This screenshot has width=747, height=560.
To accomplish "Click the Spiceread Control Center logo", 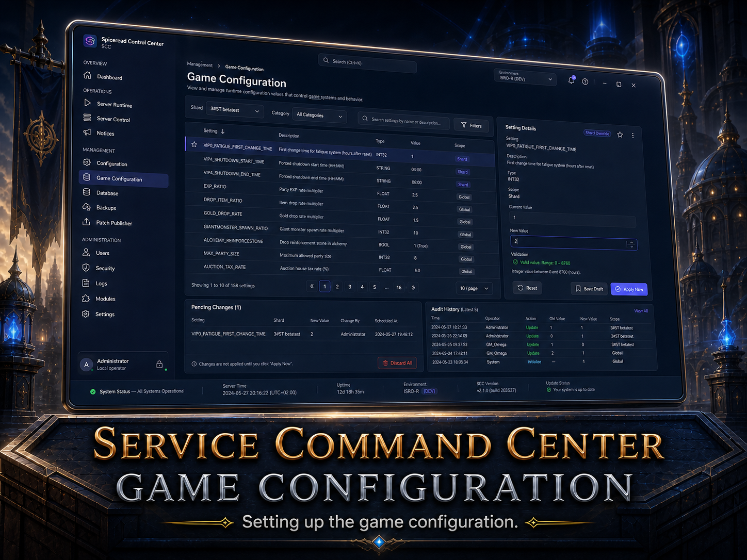I will (x=90, y=41).
